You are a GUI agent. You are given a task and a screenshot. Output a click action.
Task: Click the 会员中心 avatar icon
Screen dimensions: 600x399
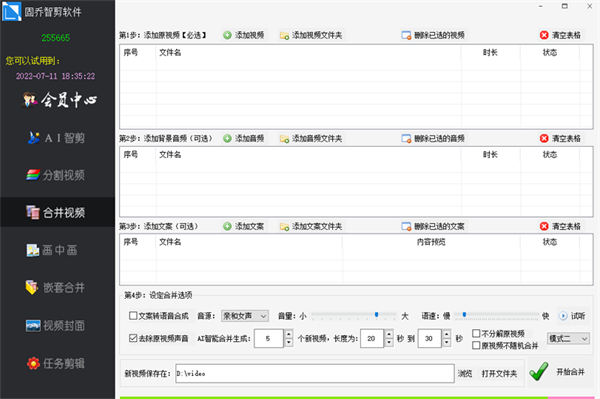[30, 99]
